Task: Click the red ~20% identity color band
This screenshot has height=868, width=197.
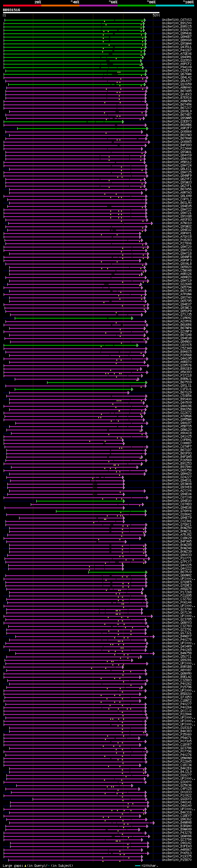Action: click(x=22, y=6)
